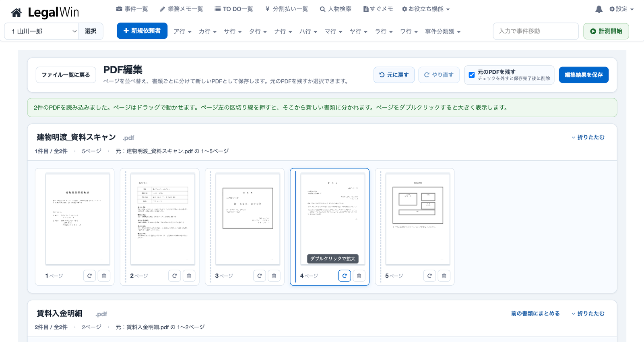Collapse 建物明渡_資料スキャン section
Viewport: 644px width, 342px height.
pyautogui.click(x=588, y=137)
